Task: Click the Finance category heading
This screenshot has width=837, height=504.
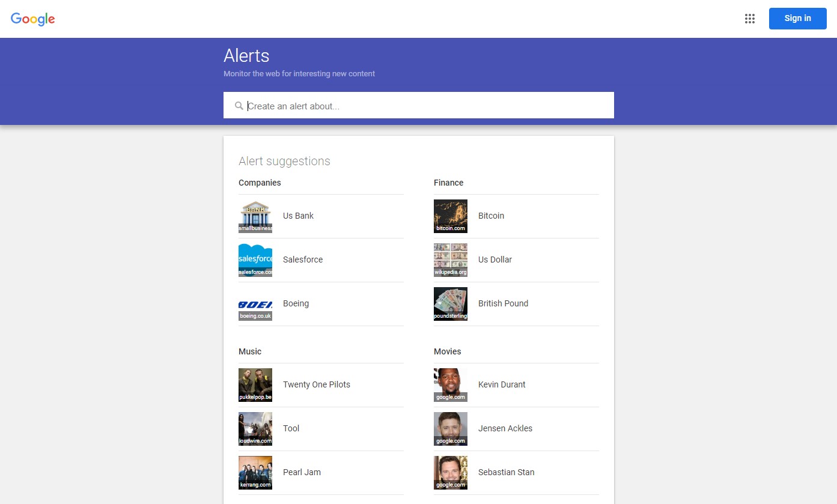Action: (x=449, y=183)
